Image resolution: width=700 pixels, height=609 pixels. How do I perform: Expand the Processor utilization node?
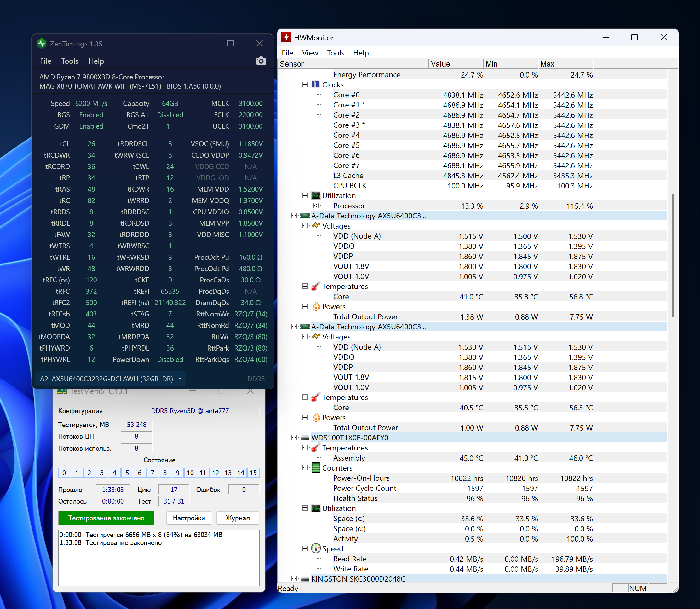click(316, 206)
